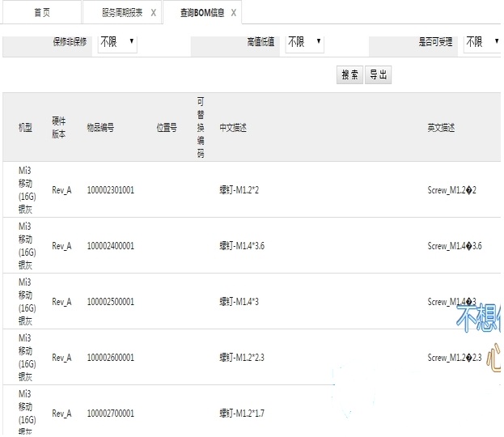Image resolution: width=504 pixels, height=437 pixels.
Task: Click model cell in 100002301001 row
Action: tap(27, 189)
